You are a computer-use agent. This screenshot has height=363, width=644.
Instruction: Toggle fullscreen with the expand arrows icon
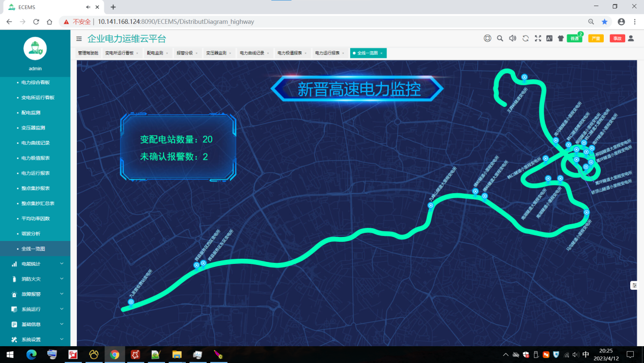[x=538, y=38]
